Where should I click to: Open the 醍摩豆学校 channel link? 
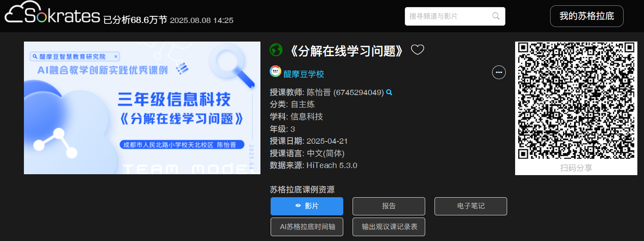304,74
